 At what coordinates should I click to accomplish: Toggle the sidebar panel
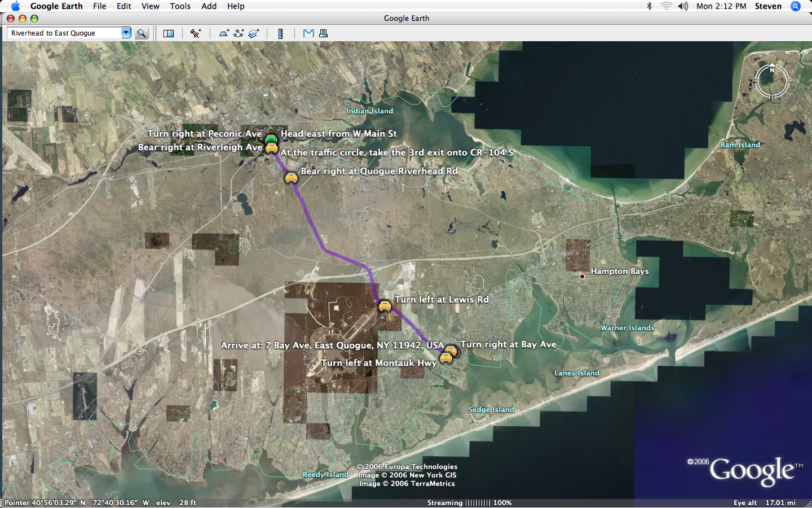coord(168,33)
